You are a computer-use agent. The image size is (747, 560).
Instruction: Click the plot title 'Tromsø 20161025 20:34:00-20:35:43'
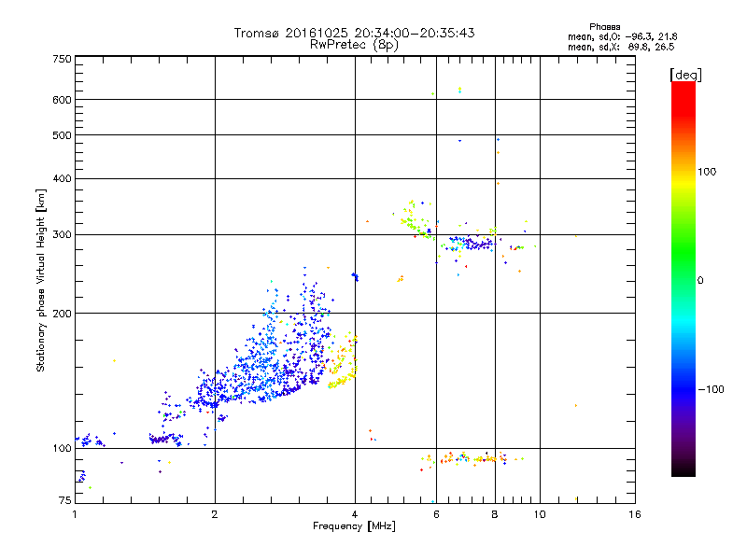[354, 33]
